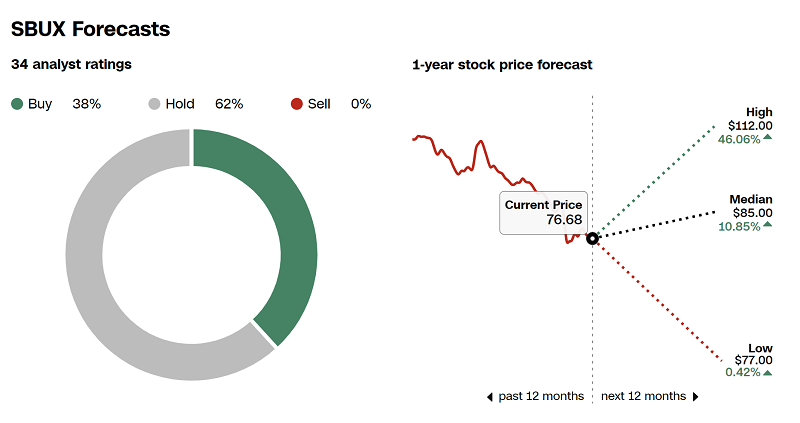Click the Current Price 76.68 tooltip
Screen dimensions: 800x423
click(543, 212)
